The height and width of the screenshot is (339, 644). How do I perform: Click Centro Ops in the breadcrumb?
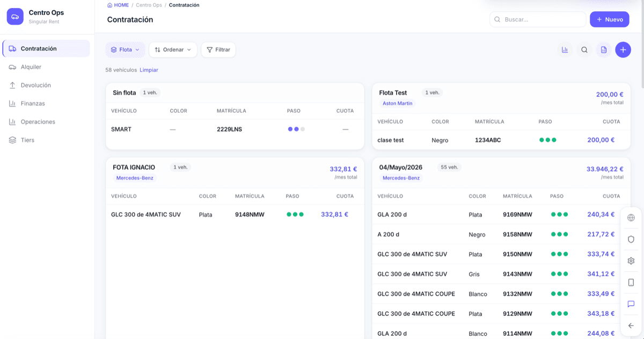148,5
